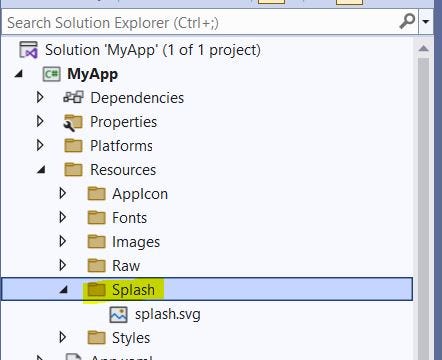Click the splash.svg image file icon
This screenshot has height=360, width=442.
point(118,314)
